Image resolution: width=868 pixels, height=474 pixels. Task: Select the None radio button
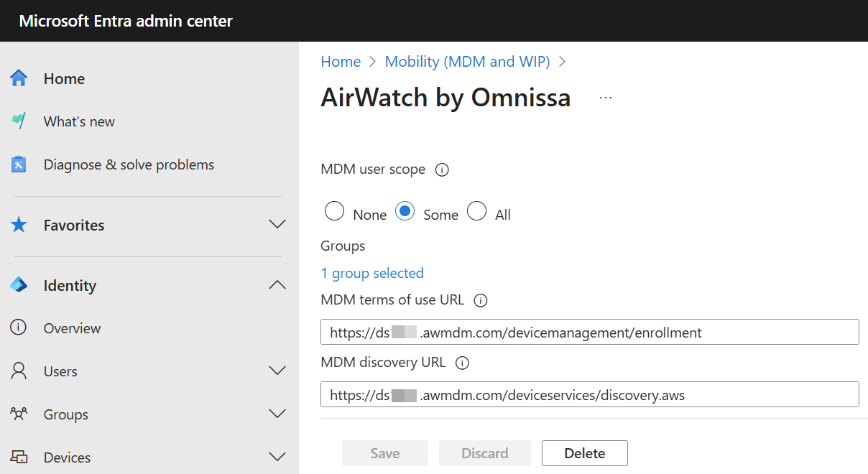click(335, 212)
